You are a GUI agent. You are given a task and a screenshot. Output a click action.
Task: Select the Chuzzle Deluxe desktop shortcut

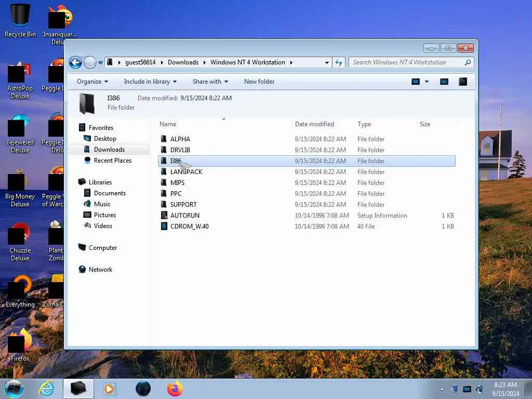20,242
